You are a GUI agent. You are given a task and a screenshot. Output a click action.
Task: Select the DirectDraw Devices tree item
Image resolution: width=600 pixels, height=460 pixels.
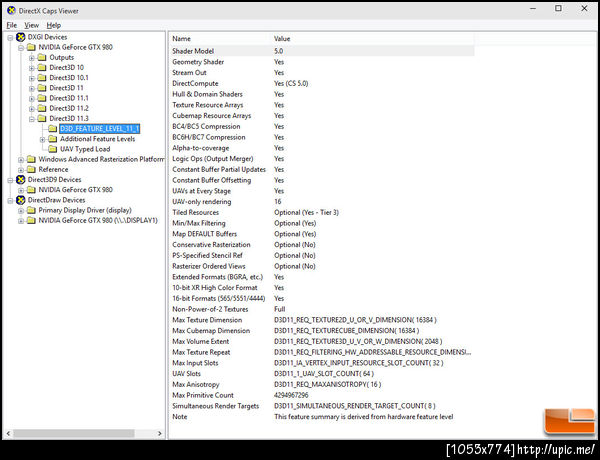[56, 200]
